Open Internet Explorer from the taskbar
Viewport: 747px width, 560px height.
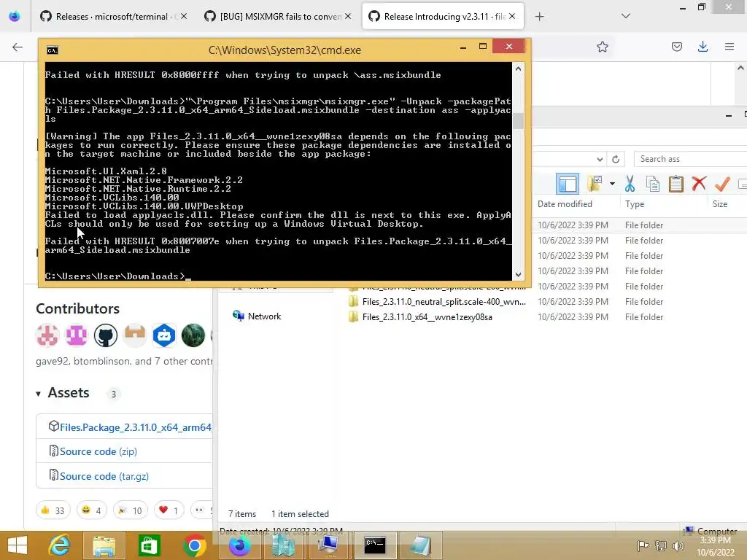pos(60,545)
